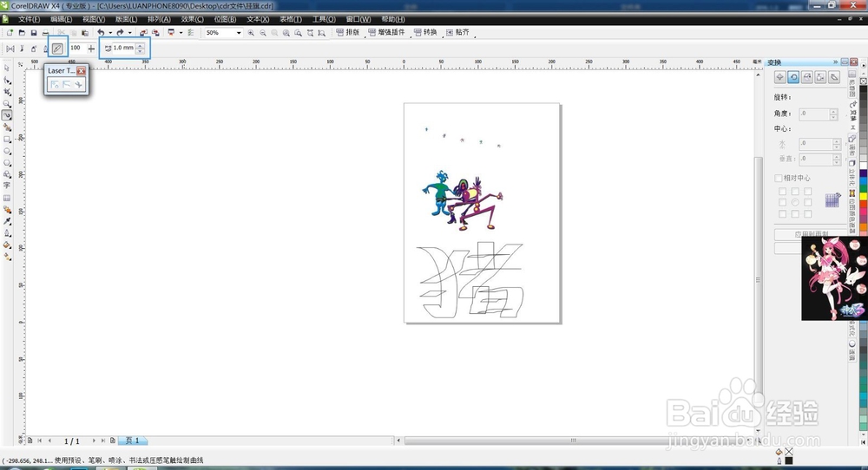868x470 pixels.
Task: Select the Rectangle tool in the toolbox
Action: pyautogui.click(x=7, y=140)
